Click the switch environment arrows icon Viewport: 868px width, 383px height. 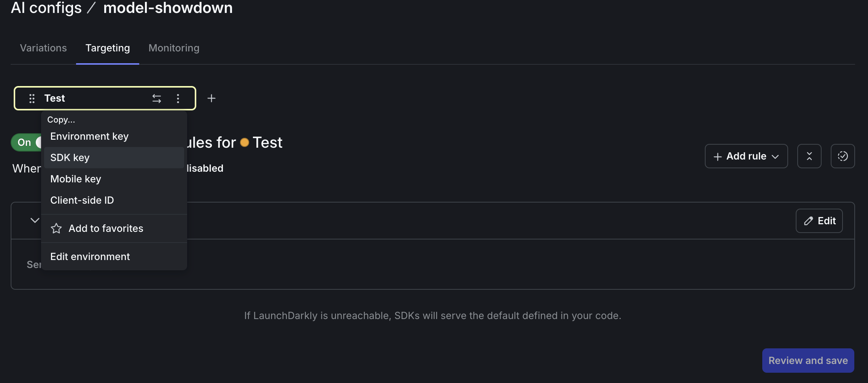click(x=157, y=98)
